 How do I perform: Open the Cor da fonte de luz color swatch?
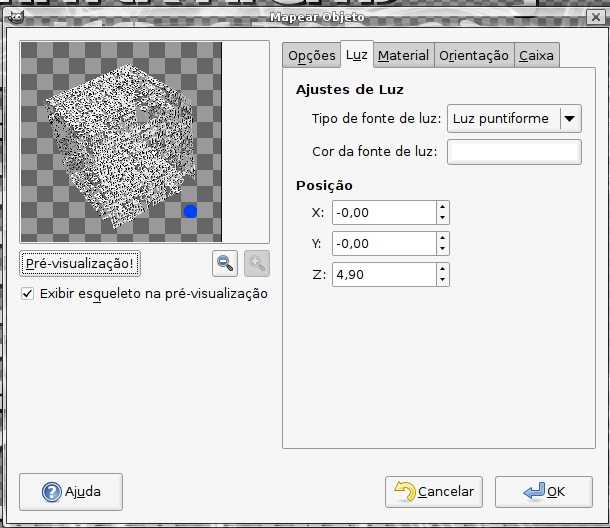pyautogui.click(x=514, y=152)
